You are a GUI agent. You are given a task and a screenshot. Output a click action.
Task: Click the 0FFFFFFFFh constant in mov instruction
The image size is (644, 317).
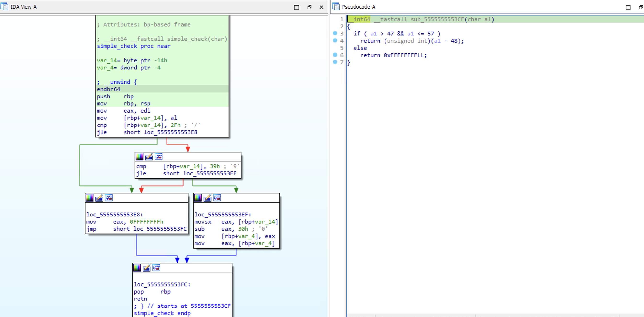[x=146, y=222]
